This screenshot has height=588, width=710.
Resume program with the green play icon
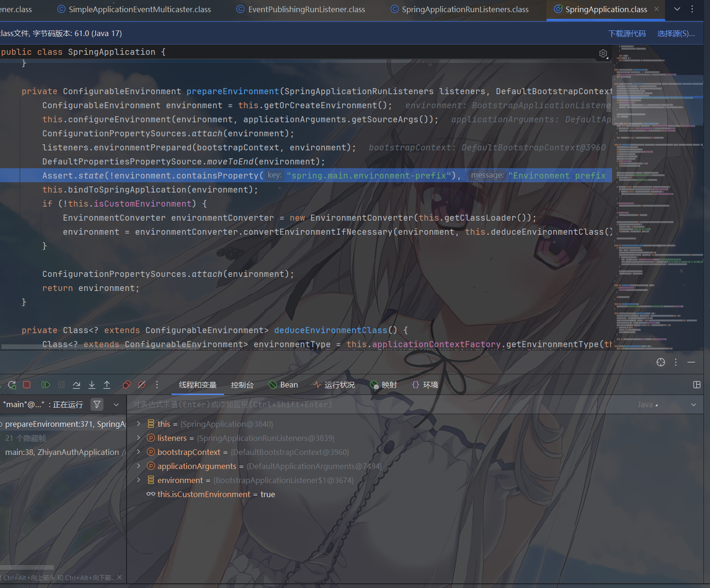click(x=45, y=385)
